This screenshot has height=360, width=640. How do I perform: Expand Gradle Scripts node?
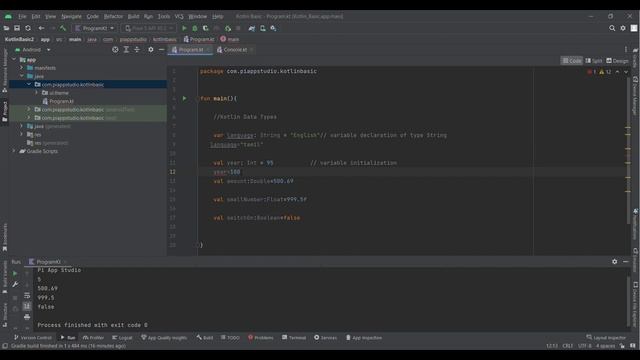click(x=14, y=151)
